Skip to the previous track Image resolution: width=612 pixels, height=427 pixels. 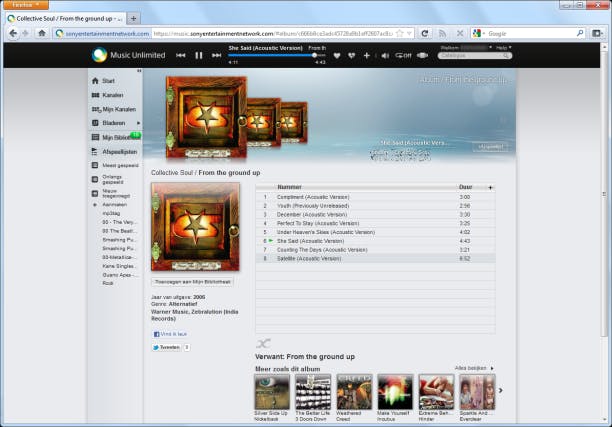click(180, 55)
